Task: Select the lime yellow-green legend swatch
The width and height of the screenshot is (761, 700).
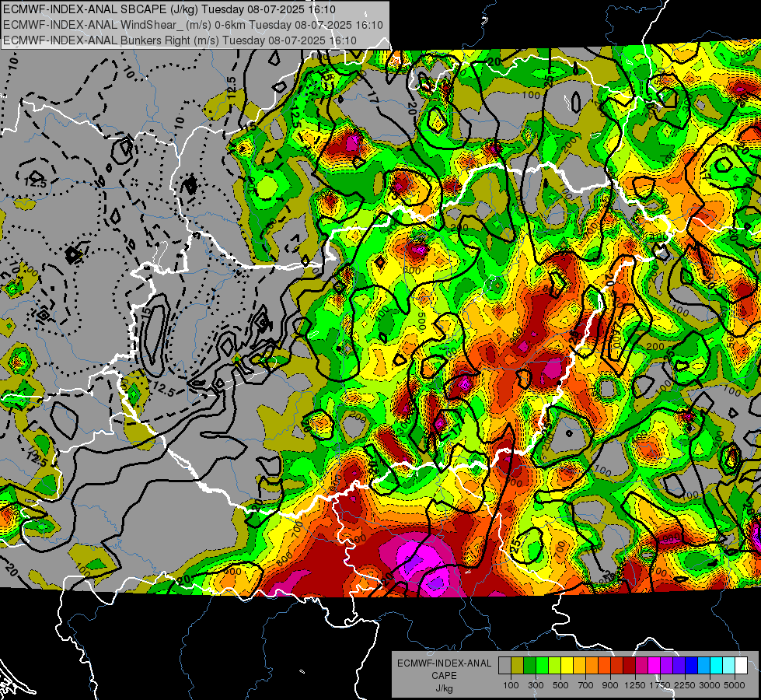Action: click(x=554, y=666)
